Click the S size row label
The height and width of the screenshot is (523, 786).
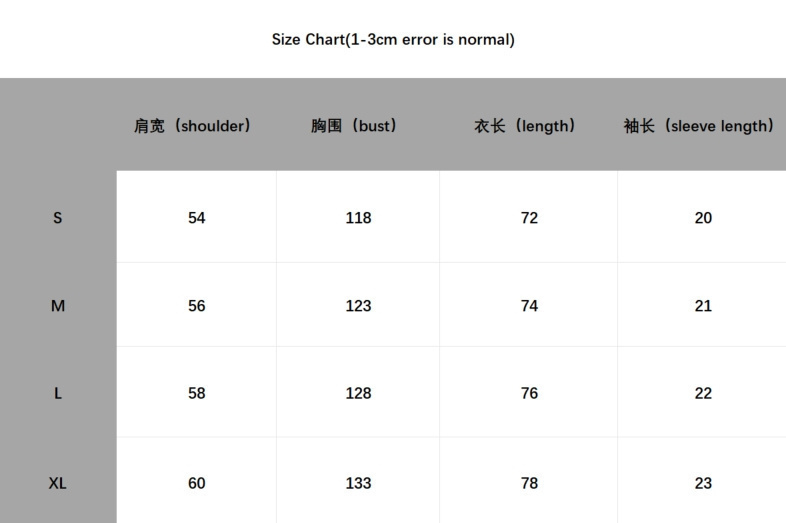point(58,218)
